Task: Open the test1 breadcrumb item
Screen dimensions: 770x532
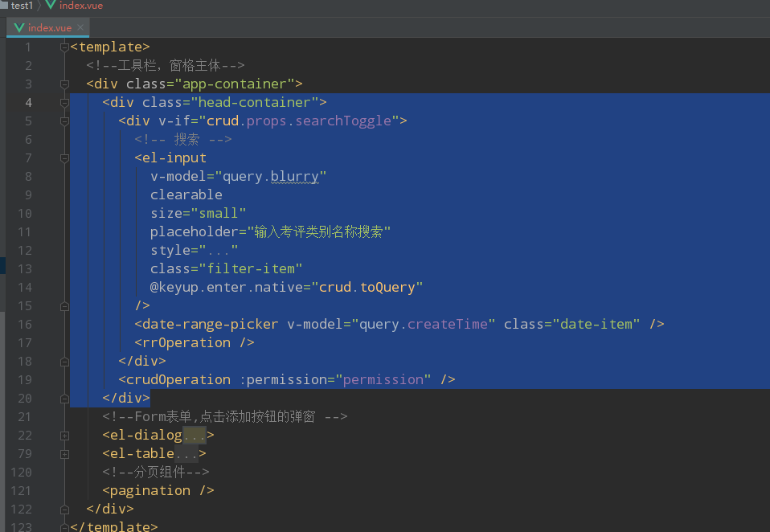Action: [x=20, y=6]
